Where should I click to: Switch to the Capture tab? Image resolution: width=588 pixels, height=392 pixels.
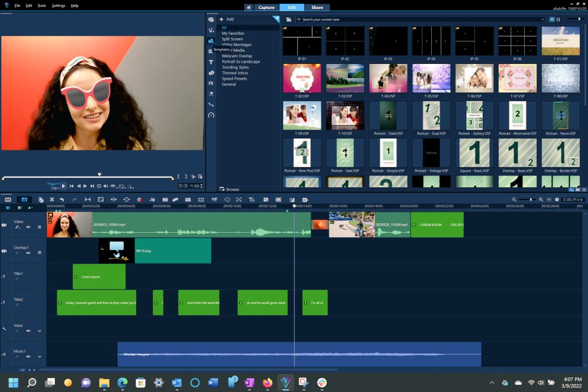click(x=266, y=7)
